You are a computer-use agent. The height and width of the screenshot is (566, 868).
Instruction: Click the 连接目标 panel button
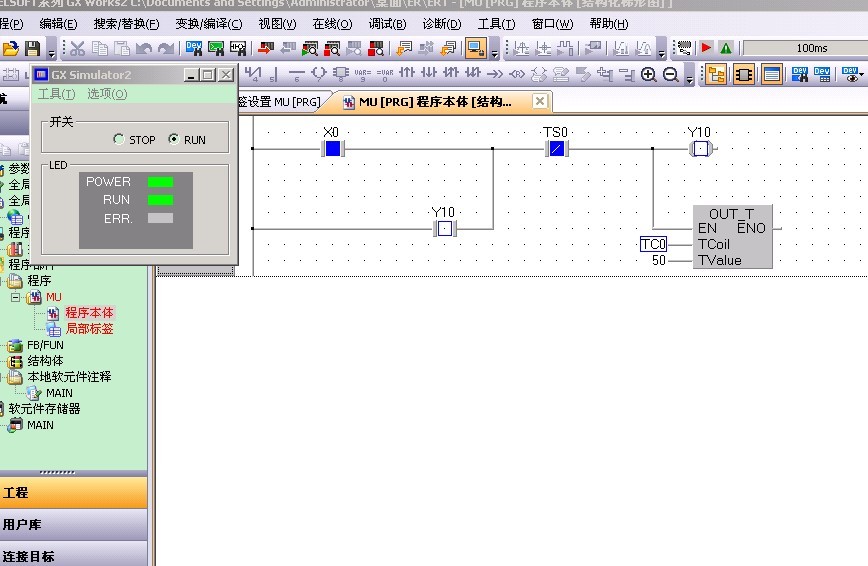tap(74, 555)
